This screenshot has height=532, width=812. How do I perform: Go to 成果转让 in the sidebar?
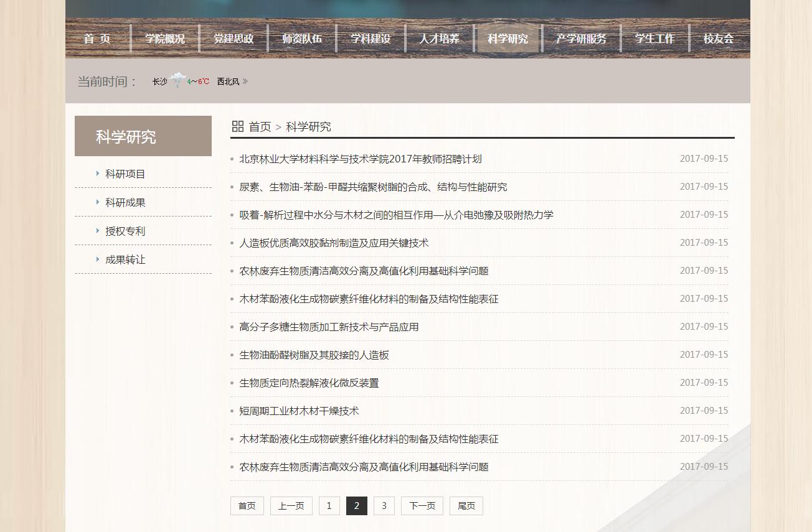pyautogui.click(x=125, y=260)
